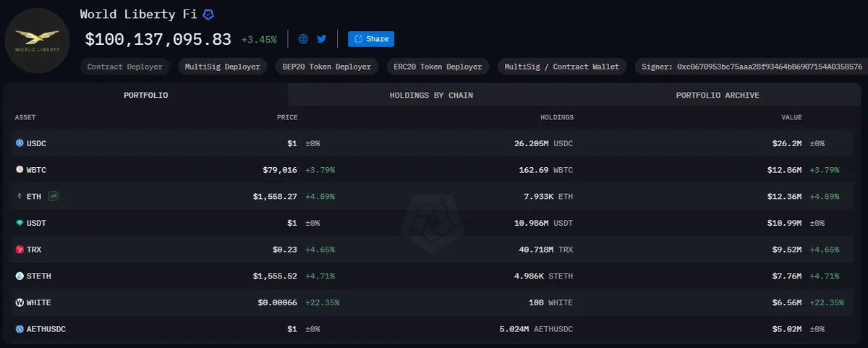The image size is (868, 348).
Task: Sort by the Holdings column header
Action: (557, 117)
